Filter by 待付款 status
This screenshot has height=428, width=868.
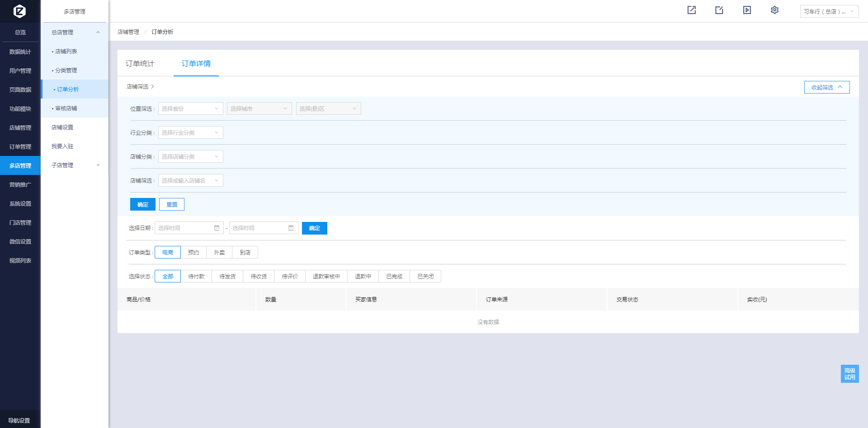point(196,277)
